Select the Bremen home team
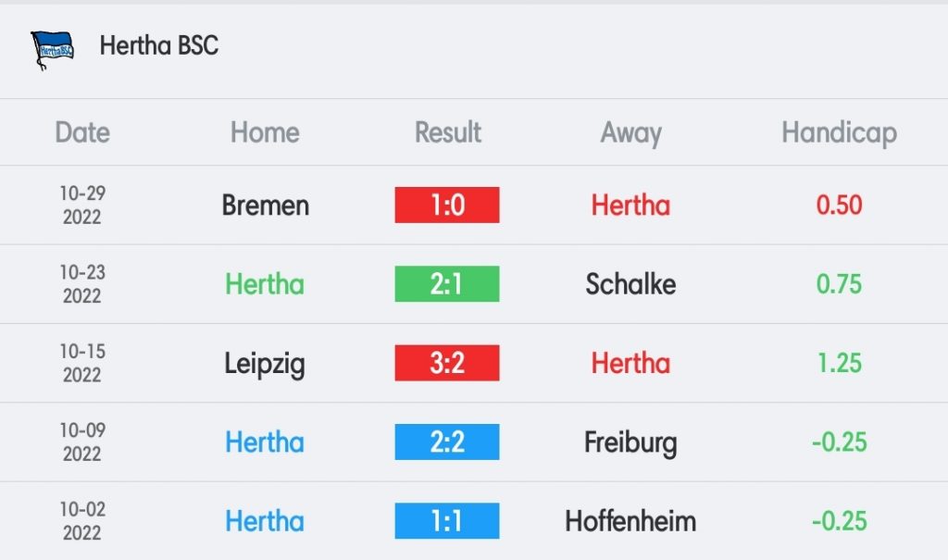The image size is (948, 560). [x=266, y=205]
